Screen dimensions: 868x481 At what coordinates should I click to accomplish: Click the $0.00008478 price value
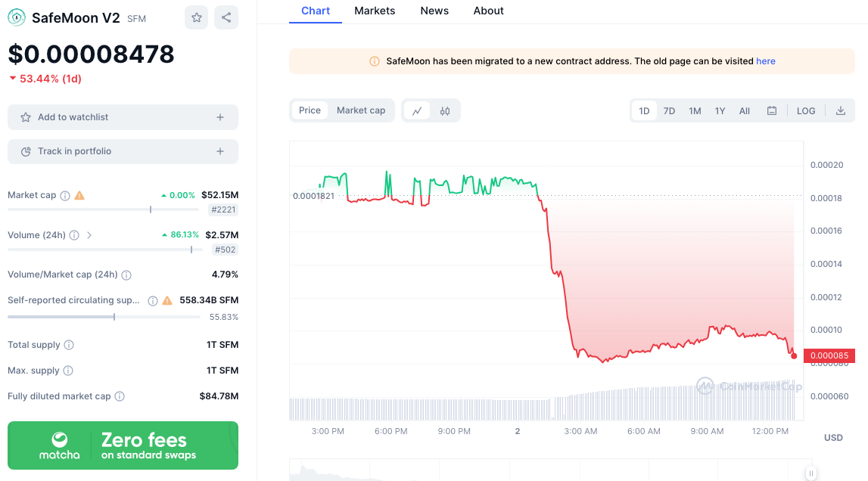pos(91,54)
